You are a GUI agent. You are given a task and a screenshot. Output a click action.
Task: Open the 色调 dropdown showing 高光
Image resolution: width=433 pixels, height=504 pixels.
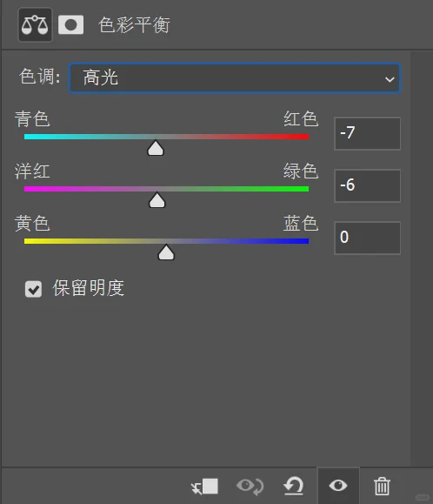[234, 78]
